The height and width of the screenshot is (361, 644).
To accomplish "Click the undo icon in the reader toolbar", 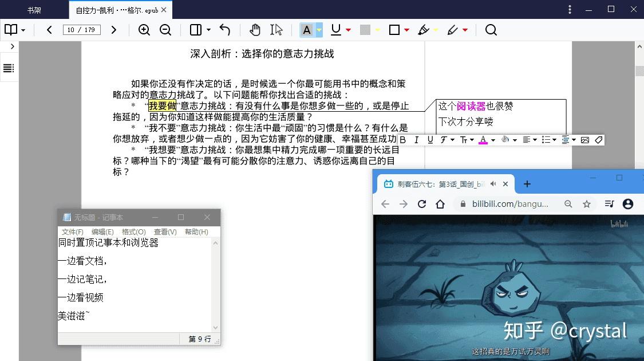I will click(226, 30).
